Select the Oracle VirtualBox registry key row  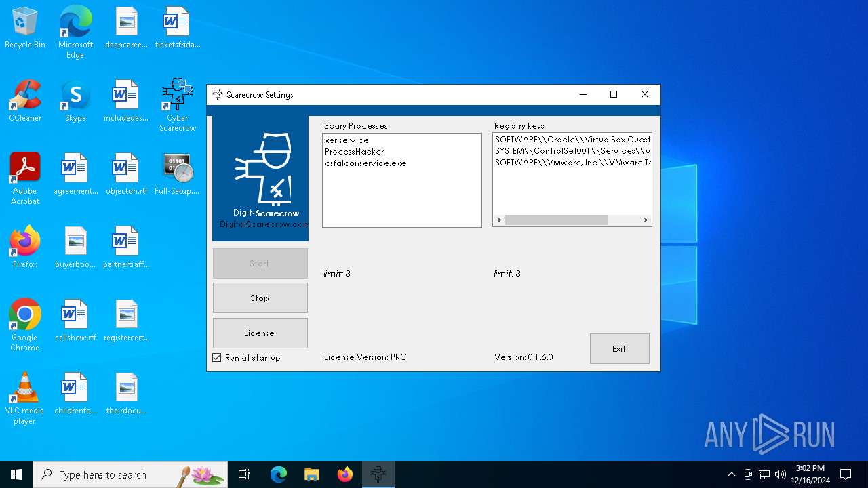tap(572, 140)
